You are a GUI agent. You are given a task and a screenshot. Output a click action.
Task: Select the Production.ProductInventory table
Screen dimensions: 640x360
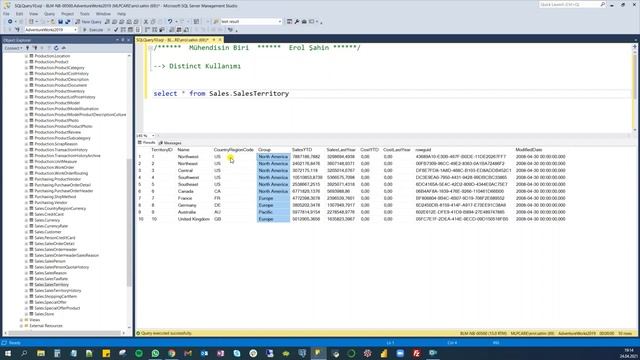point(59,91)
